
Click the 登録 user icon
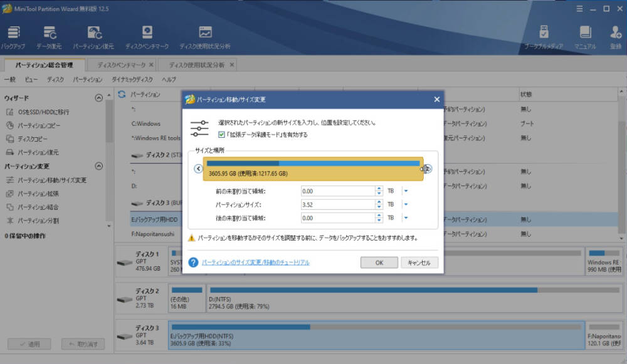616,38
